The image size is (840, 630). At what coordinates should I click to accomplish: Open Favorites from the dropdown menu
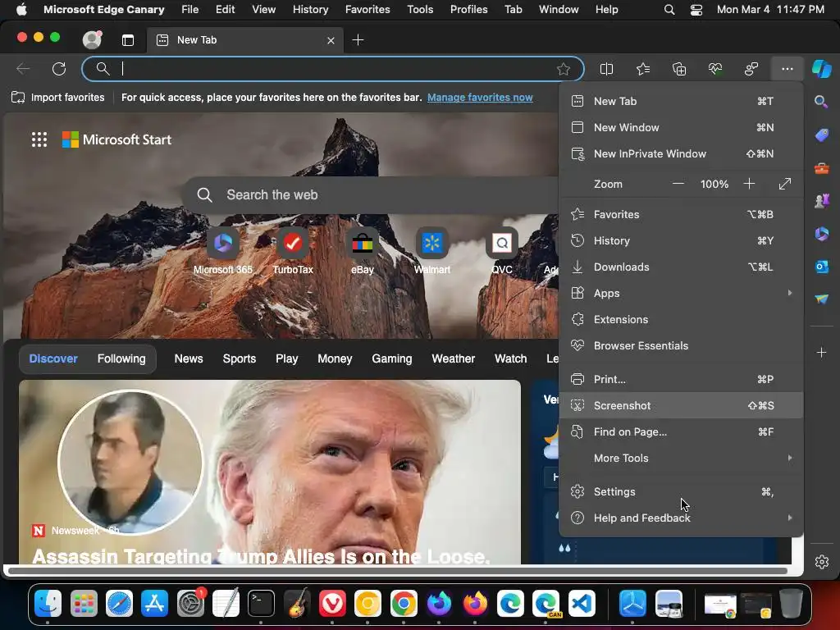(x=682, y=214)
